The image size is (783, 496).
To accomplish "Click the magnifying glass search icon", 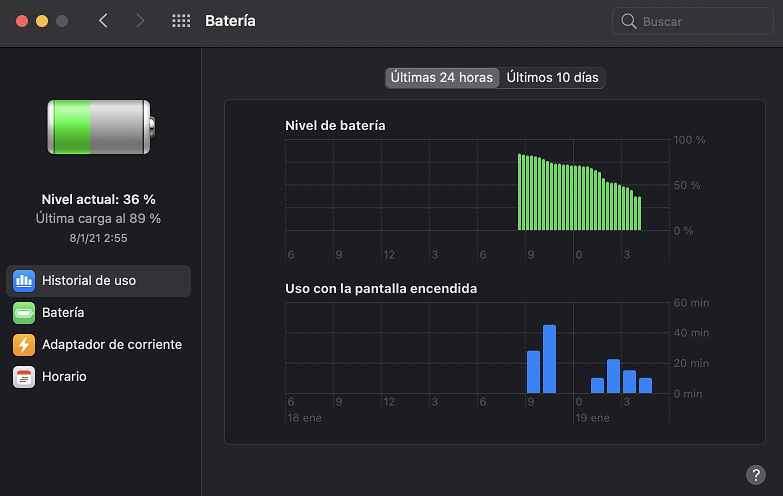I will point(629,21).
